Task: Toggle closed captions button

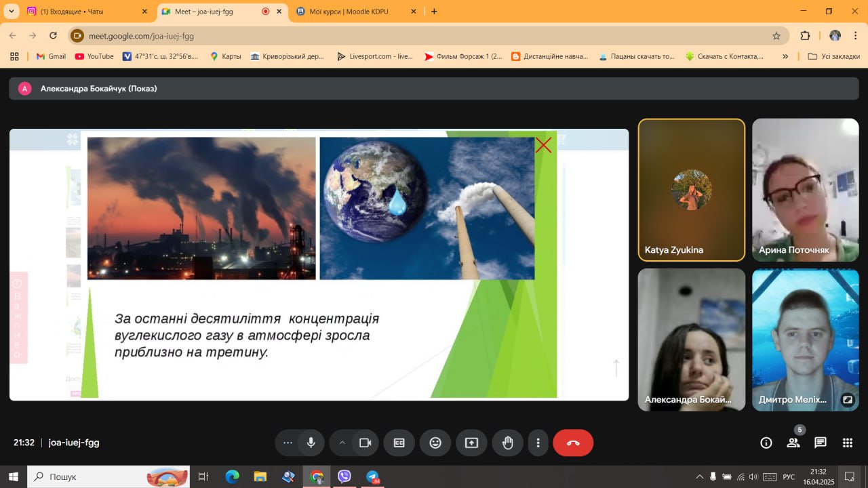Action: tap(399, 443)
